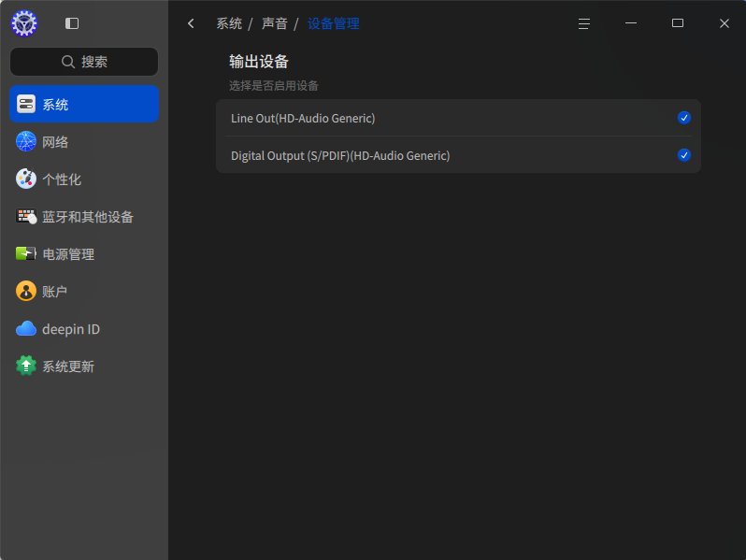Open the 网络 settings section
The image size is (746, 560).
click(x=84, y=141)
